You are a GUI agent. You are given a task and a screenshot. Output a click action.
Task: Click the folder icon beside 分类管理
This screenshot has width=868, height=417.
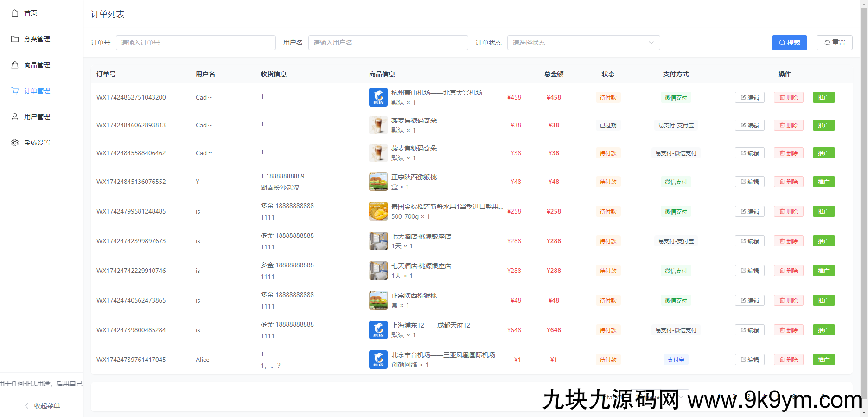tap(14, 39)
